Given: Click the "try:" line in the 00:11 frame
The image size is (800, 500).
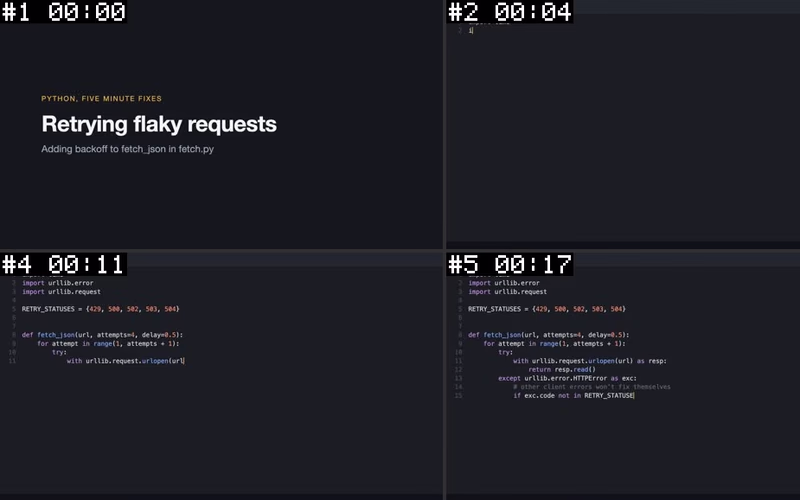Looking at the screenshot, I should (59, 352).
